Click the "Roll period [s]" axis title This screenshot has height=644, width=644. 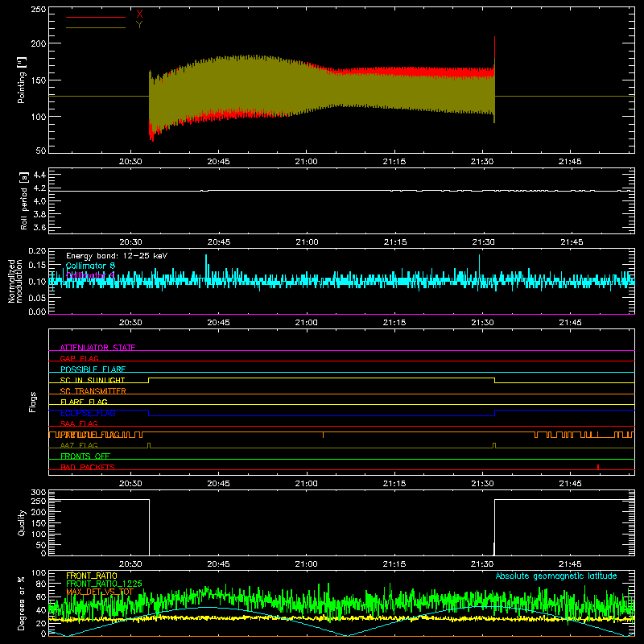(x=23, y=200)
